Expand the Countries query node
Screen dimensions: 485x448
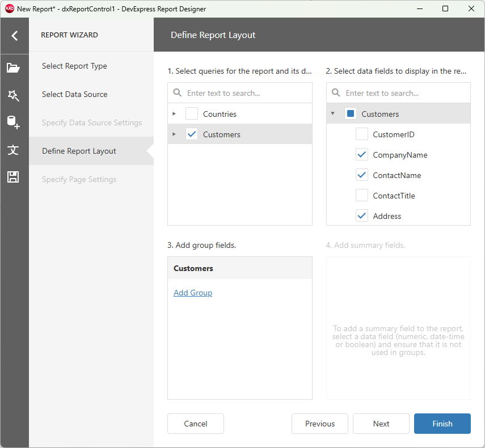174,114
